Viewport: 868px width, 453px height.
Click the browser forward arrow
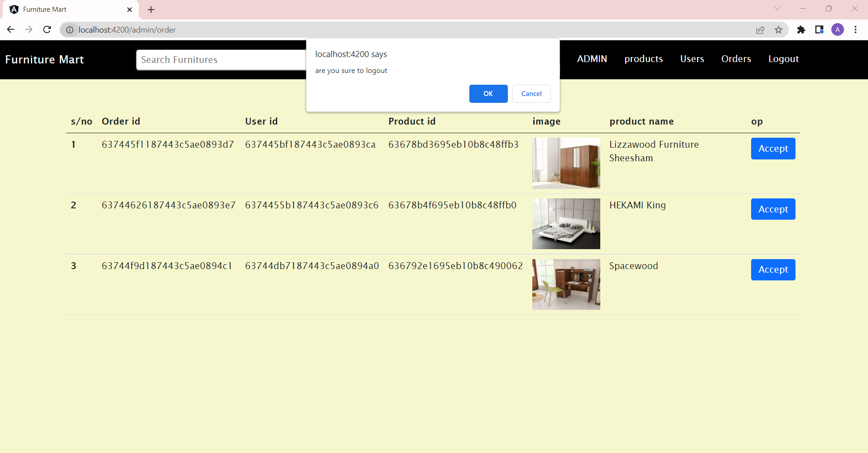click(x=29, y=29)
